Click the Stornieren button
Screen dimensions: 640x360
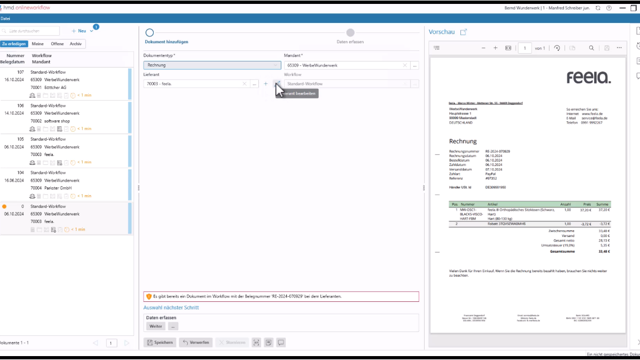(x=232, y=342)
